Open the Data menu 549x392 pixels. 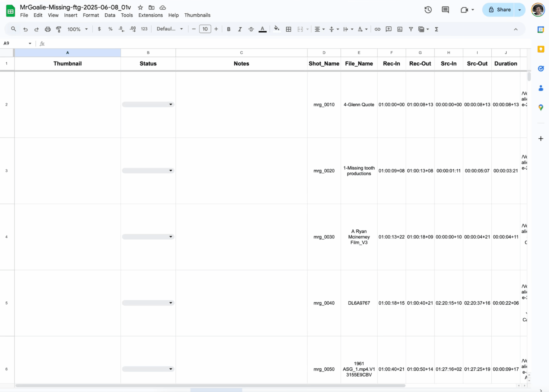click(110, 15)
